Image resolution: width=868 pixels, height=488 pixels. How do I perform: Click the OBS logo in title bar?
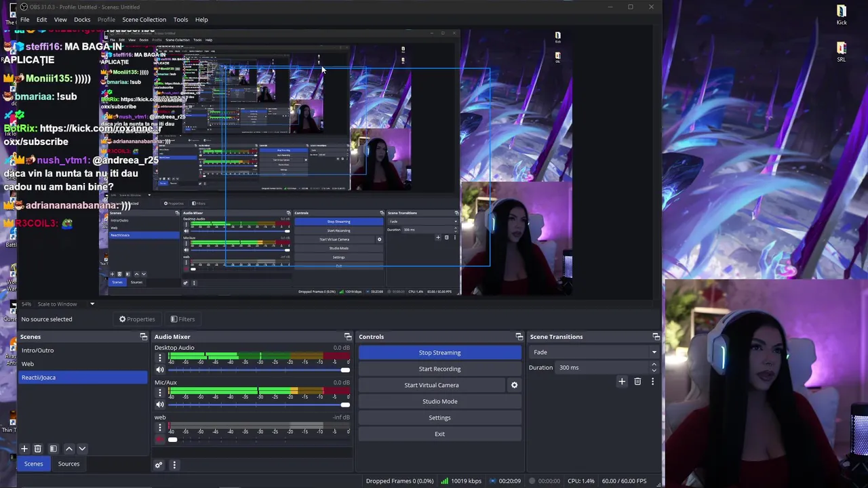point(24,7)
